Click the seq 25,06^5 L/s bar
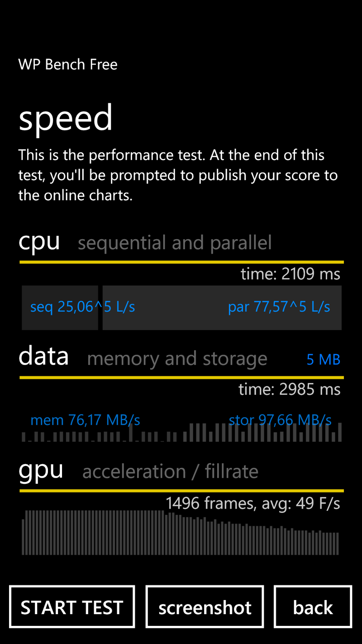362x644 pixels. click(x=60, y=308)
